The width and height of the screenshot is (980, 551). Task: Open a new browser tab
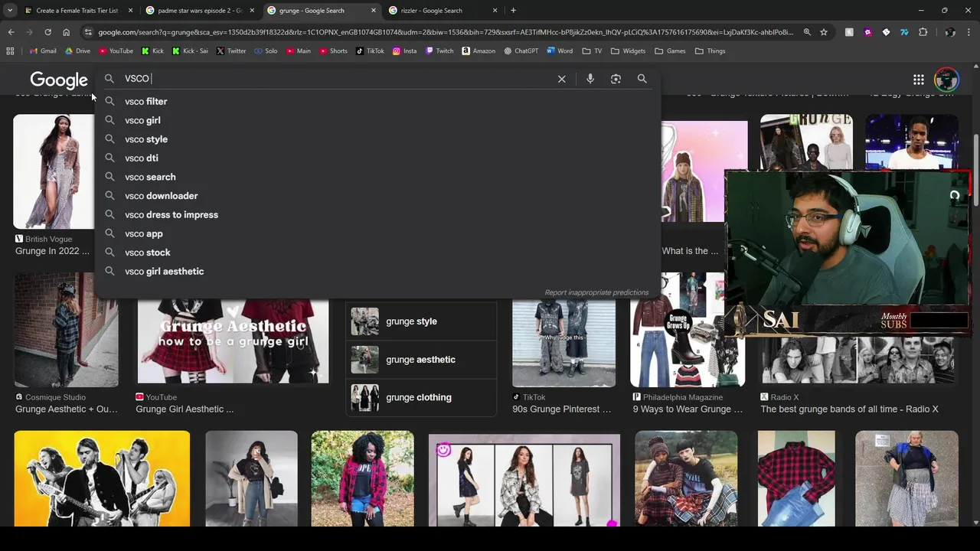[513, 11]
